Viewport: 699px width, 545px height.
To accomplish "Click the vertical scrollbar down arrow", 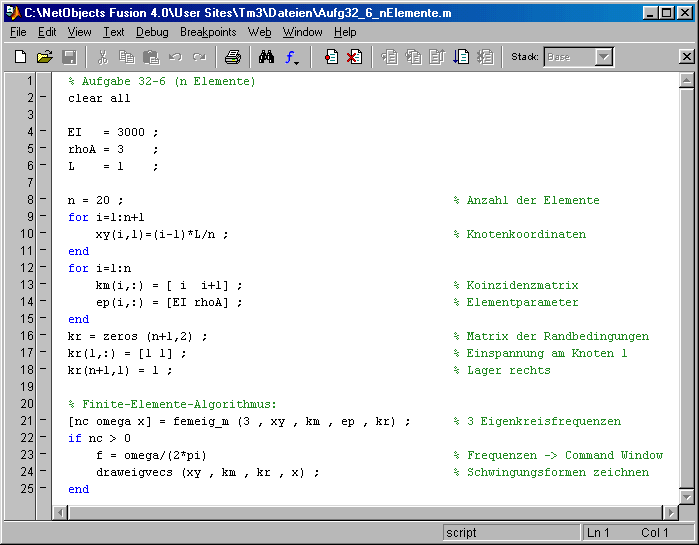I will [686, 496].
